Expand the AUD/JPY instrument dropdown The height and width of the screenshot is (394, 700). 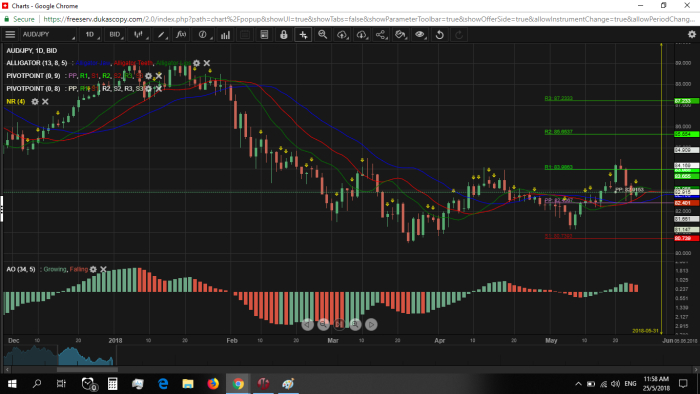[49, 34]
